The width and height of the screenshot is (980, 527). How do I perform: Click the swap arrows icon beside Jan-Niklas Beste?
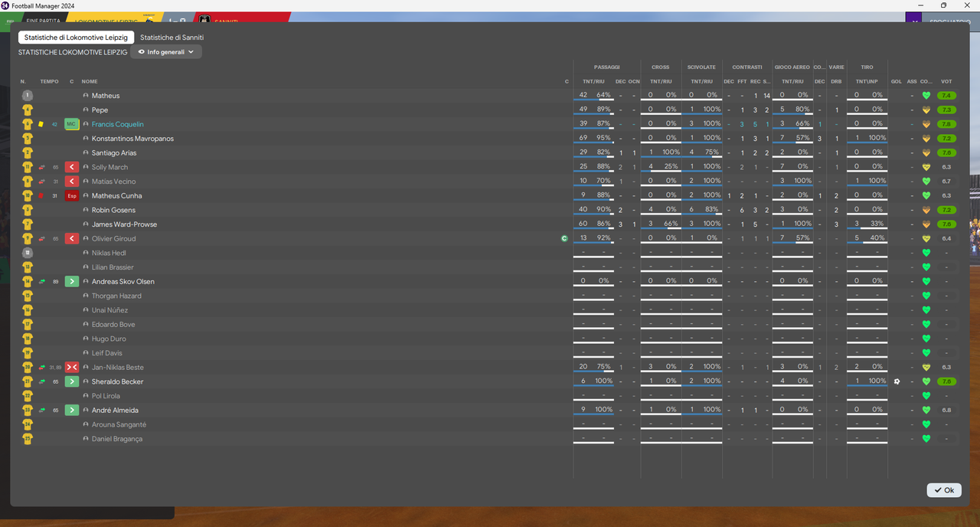click(41, 368)
